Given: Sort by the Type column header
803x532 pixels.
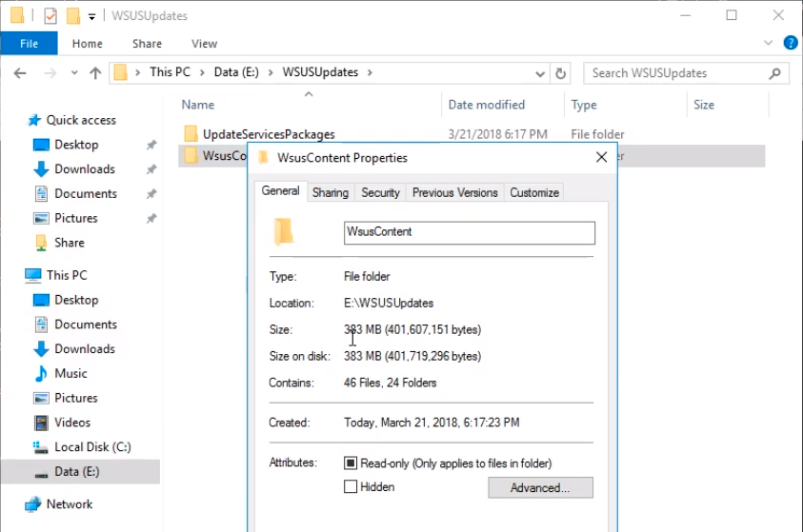Looking at the screenshot, I should point(584,105).
